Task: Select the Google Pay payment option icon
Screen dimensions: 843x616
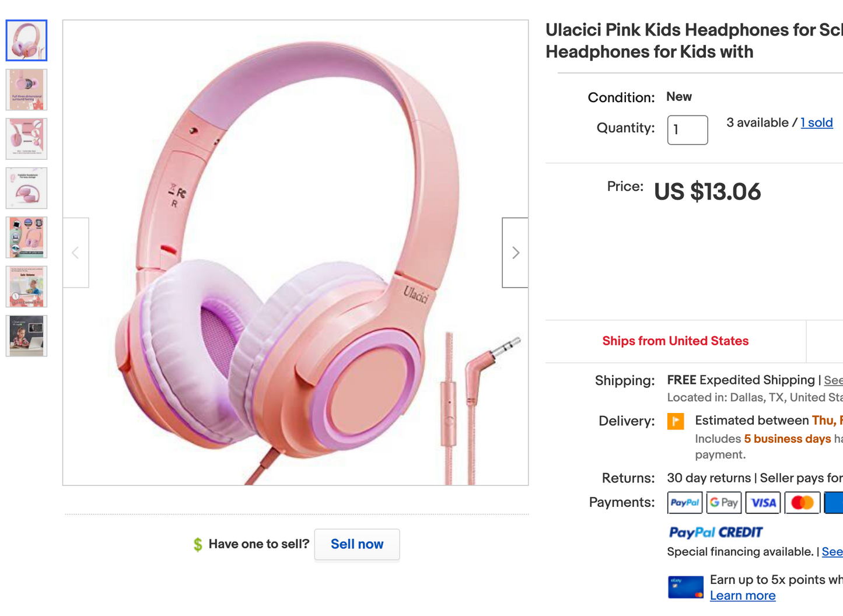Action: tap(724, 502)
